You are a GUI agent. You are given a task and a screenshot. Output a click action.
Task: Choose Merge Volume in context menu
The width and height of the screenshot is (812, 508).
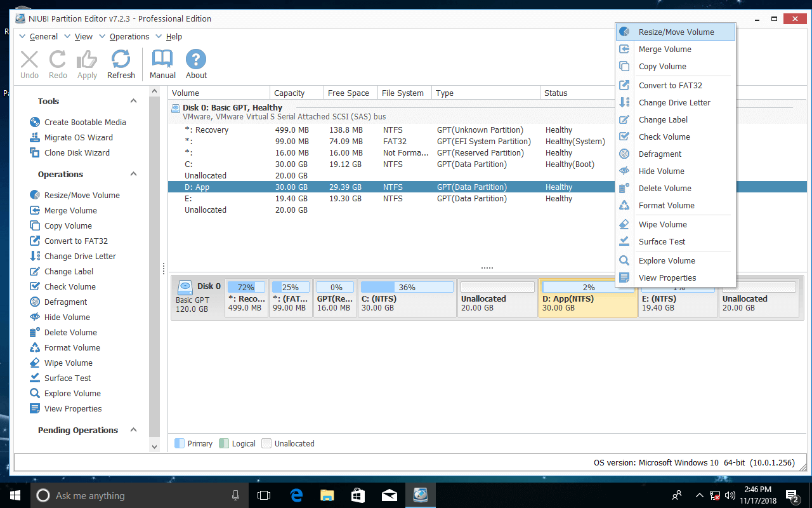coord(676,49)
